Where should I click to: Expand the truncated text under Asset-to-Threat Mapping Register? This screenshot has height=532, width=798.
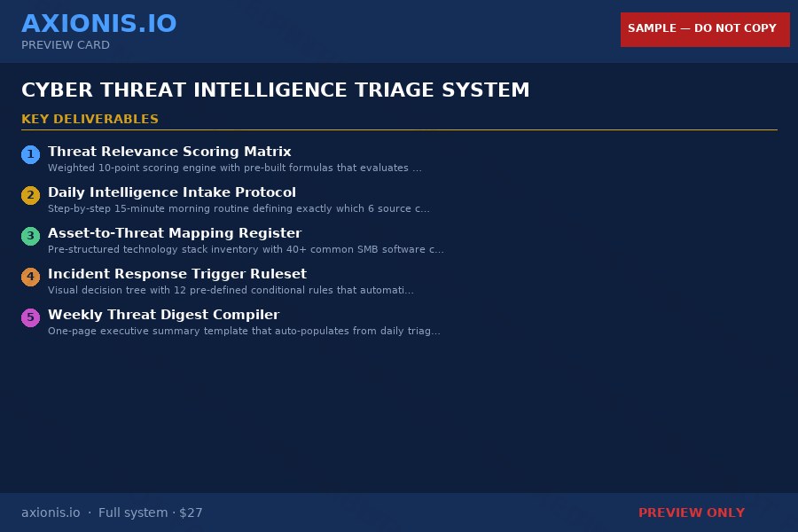tap(246, 249)
